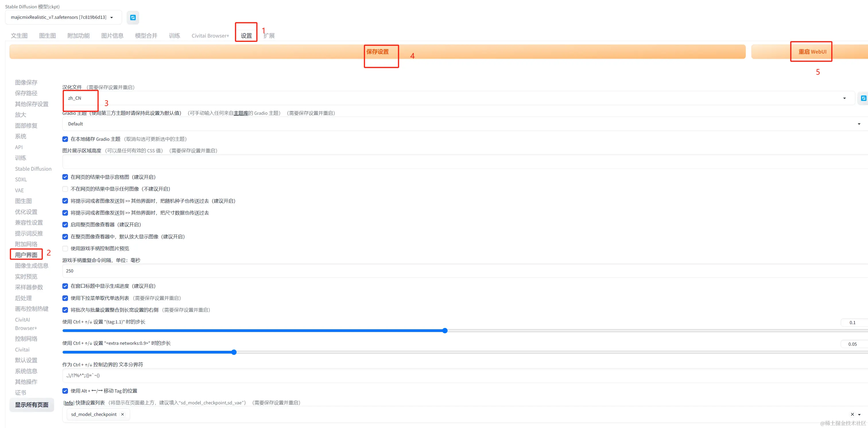Click the 保存设置 save settings button

pyautogui.click(x=377, y=52)
